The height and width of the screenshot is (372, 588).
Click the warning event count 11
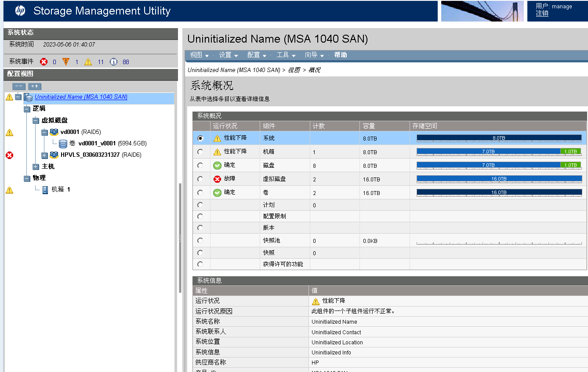(101, 62)
